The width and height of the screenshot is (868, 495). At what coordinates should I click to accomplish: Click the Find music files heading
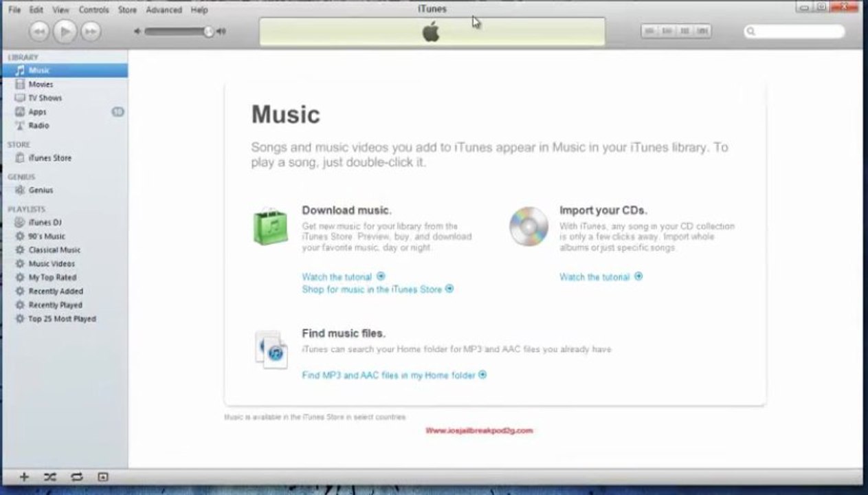pyautogui.click(x=344, y=333)
